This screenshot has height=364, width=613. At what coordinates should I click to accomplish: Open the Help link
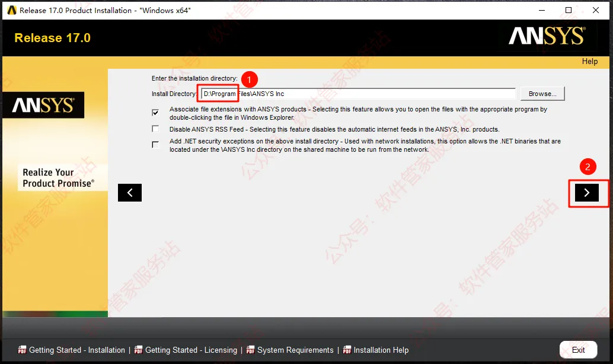[589, 62]
